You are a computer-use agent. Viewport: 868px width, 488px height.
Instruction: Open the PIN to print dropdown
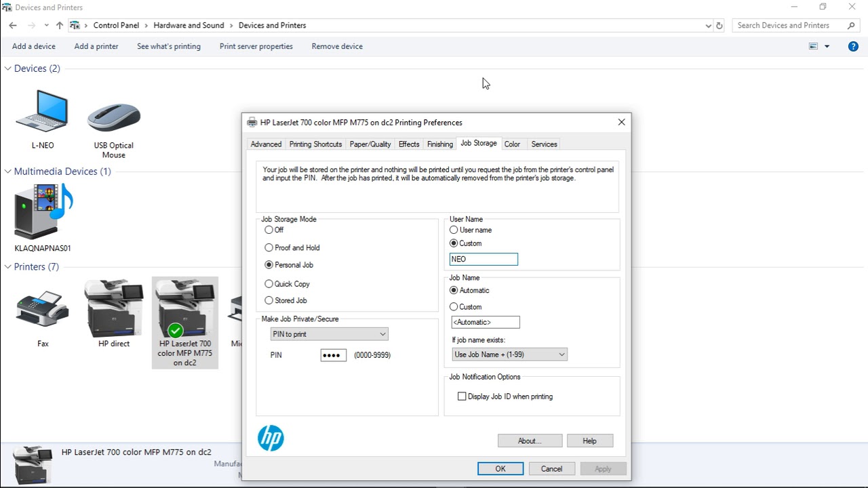click(329, 334)
